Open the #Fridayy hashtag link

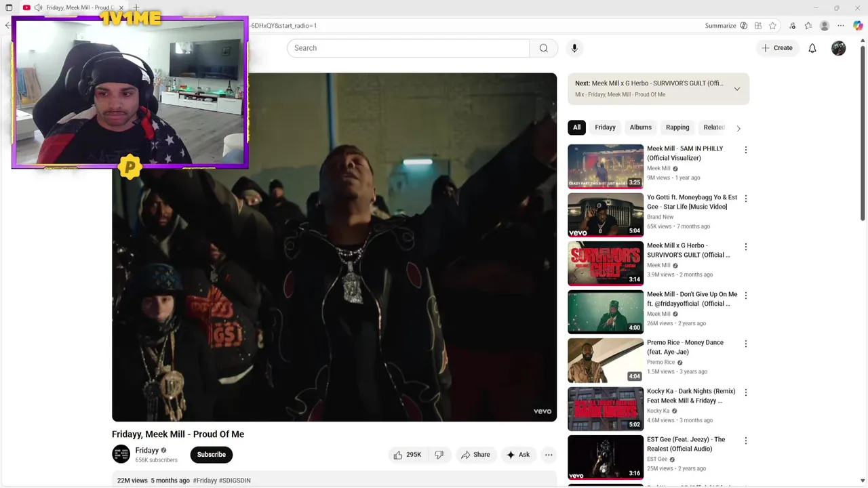205,481
